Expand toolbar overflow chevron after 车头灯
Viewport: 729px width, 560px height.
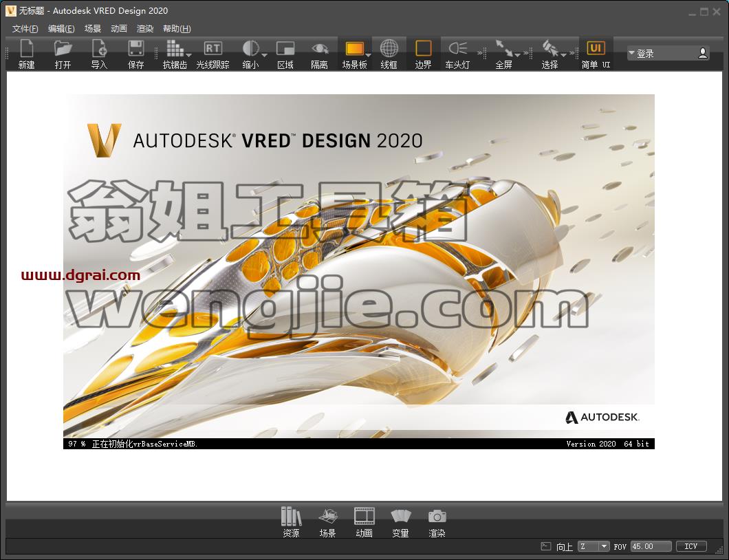click(481, 53)
